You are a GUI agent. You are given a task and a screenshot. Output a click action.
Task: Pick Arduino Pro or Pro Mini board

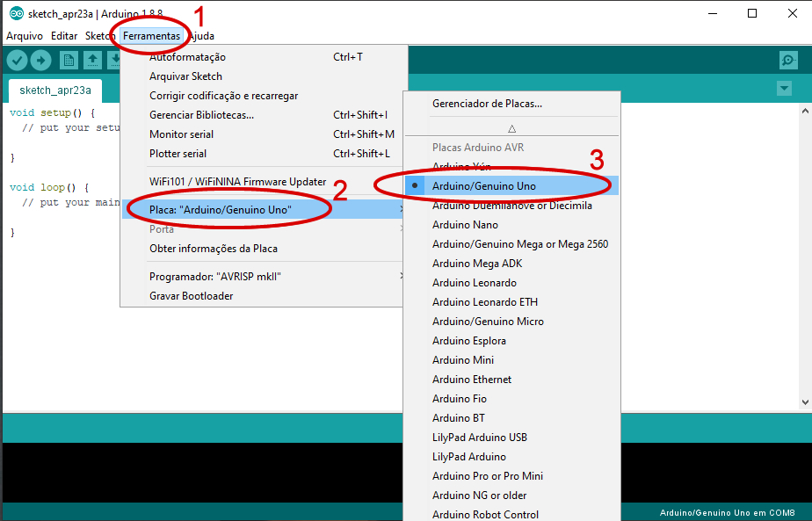[x=511, y=476]
